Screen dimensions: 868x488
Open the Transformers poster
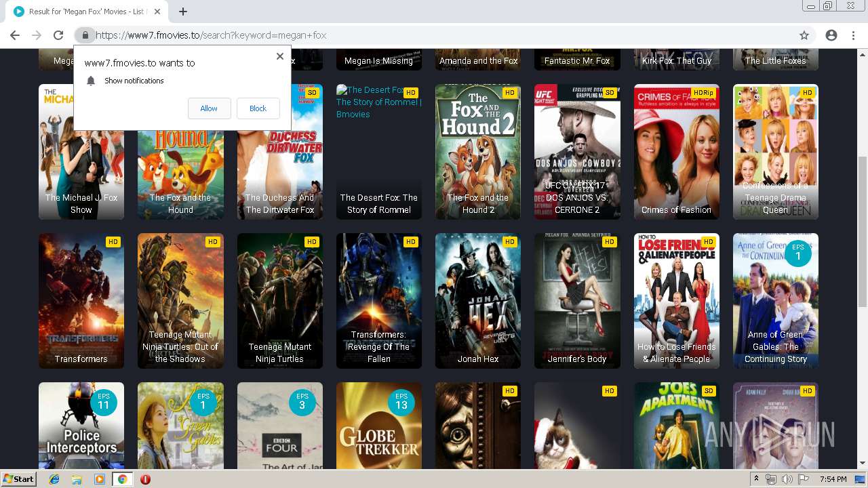pos(81,301)
